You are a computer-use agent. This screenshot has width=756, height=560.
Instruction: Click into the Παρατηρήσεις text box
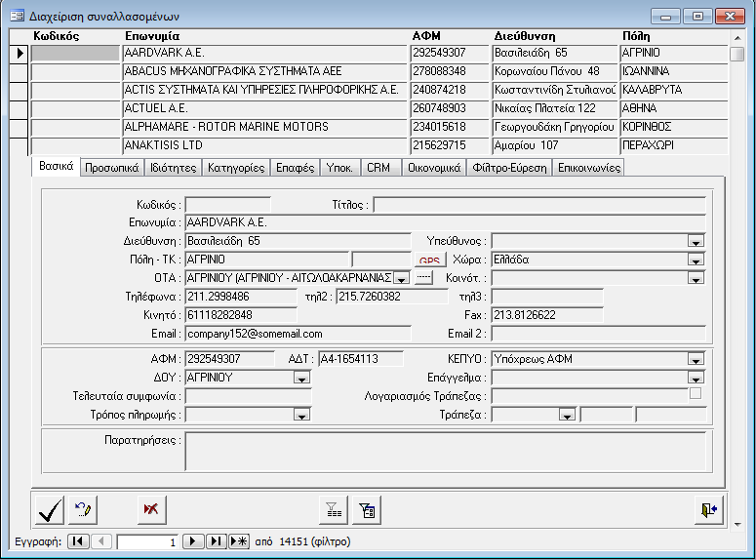tap(444, 451)
